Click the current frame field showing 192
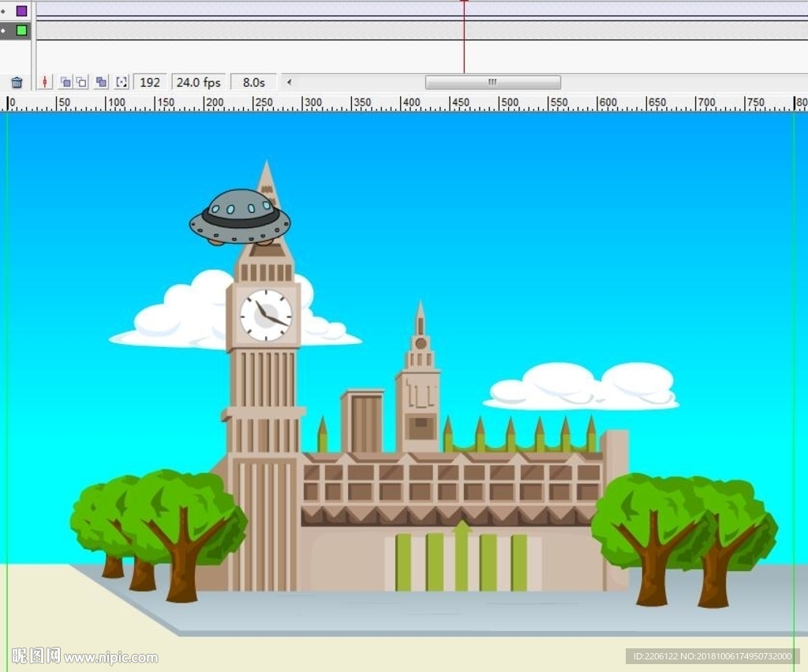This screenshot has width=808, height=672. tap(150, 82)
